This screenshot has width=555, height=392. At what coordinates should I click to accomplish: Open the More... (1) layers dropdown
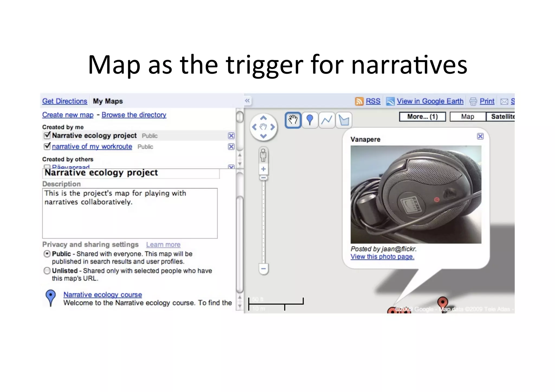click(x=422, y=117)
